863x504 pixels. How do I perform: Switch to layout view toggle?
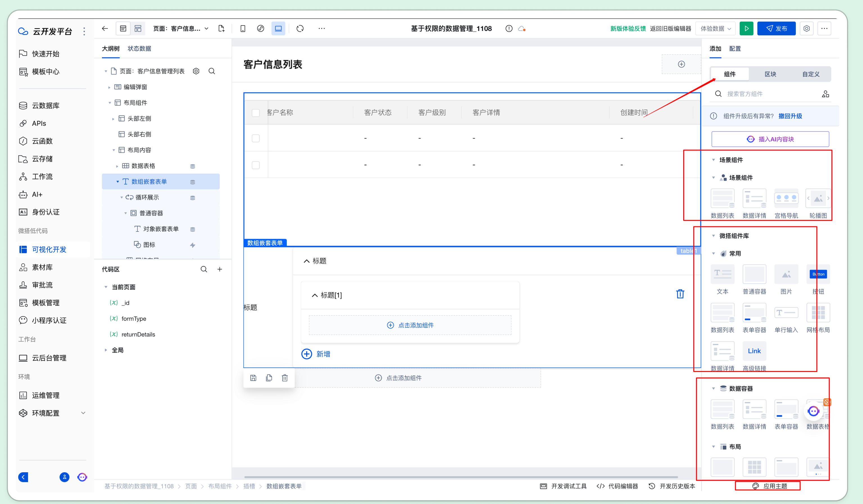click(x=138, y=28)
